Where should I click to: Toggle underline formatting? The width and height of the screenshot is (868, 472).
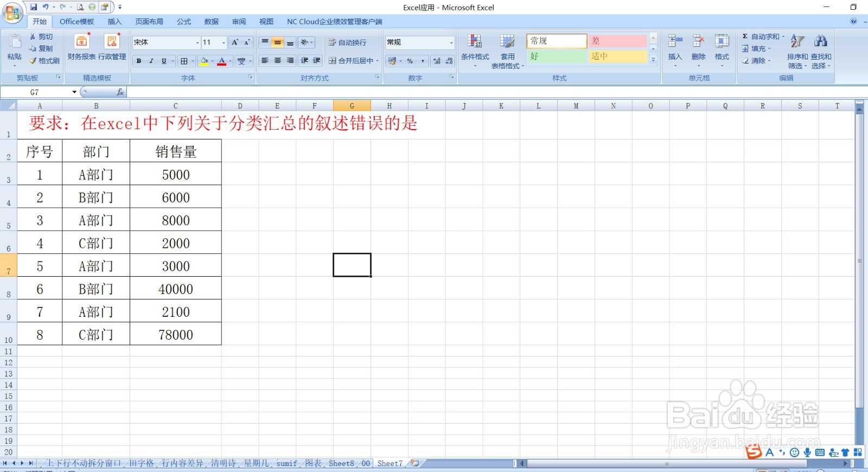click(x=164, y=61)
